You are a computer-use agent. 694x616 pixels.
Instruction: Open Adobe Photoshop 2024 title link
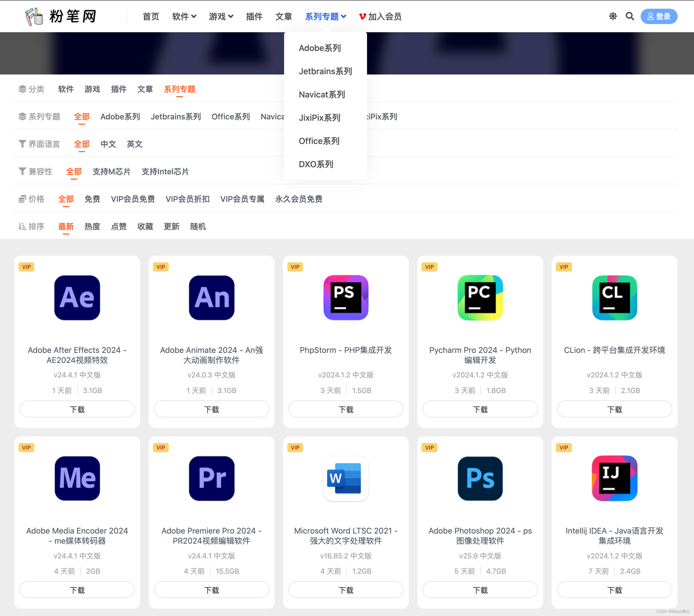tap(480, 535)
